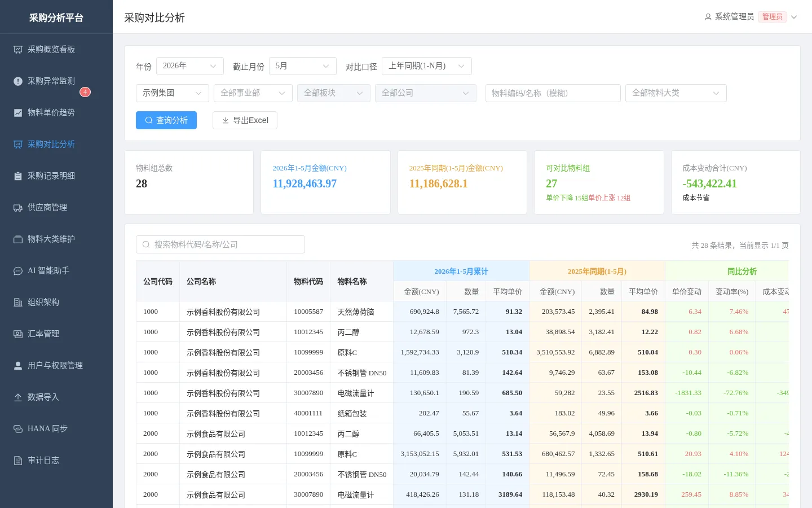The height and width of the screenshot is (508, 812).
Task: Click the 搜索物料代码/名称/公司 search box
Action: click(x=220, y=244)
